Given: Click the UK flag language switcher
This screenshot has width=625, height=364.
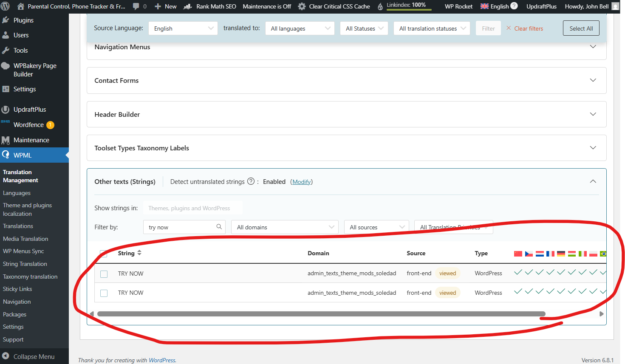Looking at the screenshot, I should pyautogui.click(x=484, y=6).
